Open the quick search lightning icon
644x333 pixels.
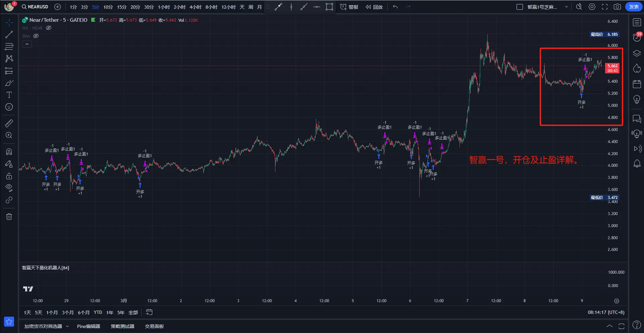click(579, 7)
